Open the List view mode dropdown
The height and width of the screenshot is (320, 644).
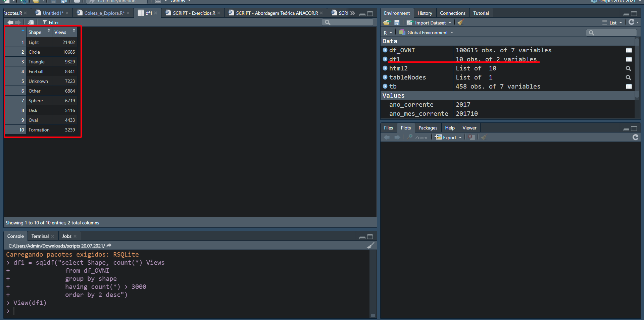click(612, 23)
